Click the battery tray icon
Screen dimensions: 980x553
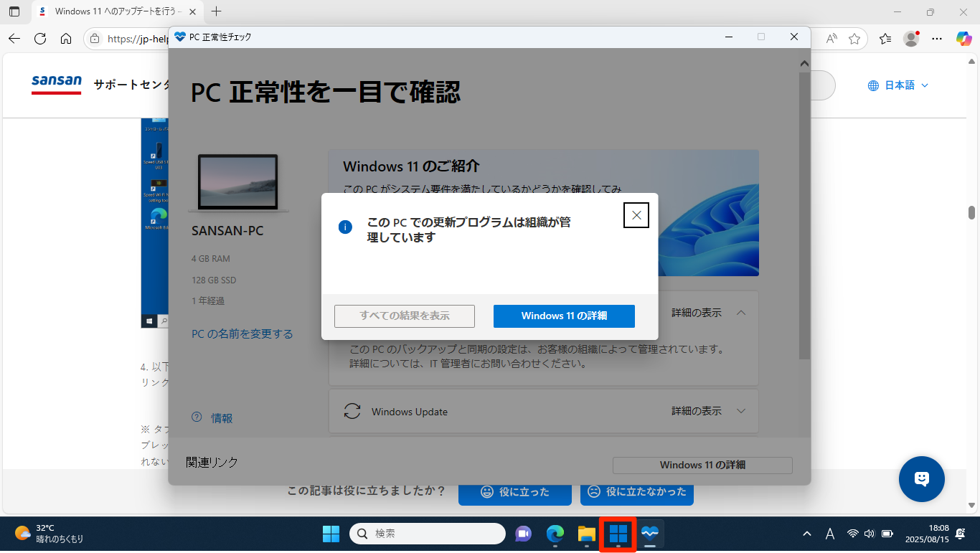tap(887, 534)
